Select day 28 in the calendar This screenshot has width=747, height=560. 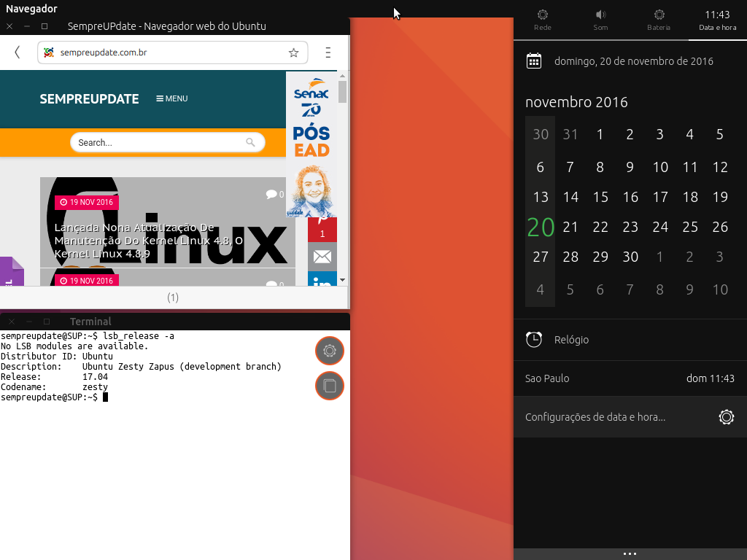(x=570, y=257)
